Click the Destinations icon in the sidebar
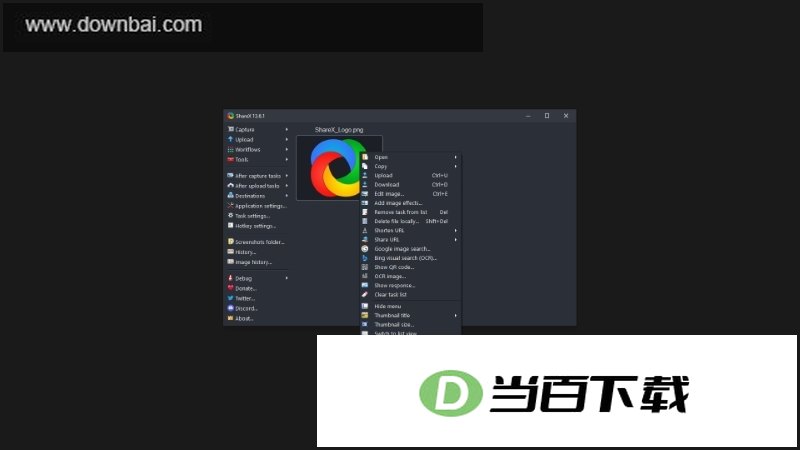This screenshot has height=450, width=800. click(231, 195)
